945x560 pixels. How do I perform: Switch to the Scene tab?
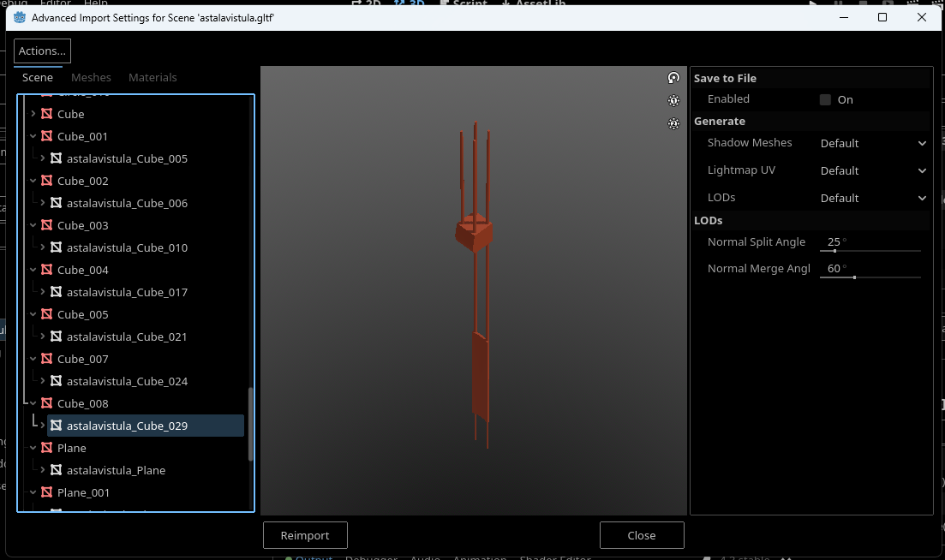[x=38, y=78]
